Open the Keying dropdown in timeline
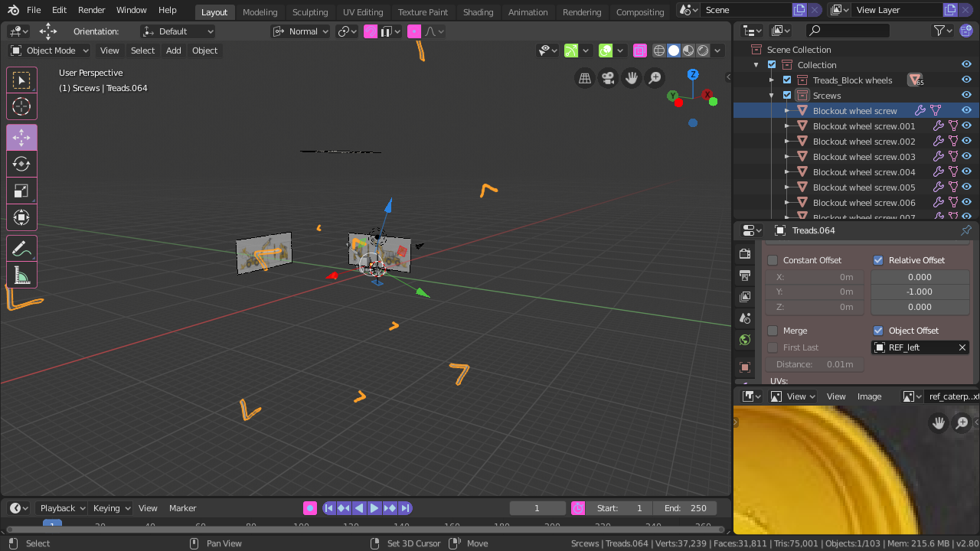The image size is (980, 551). pos(112,508)
